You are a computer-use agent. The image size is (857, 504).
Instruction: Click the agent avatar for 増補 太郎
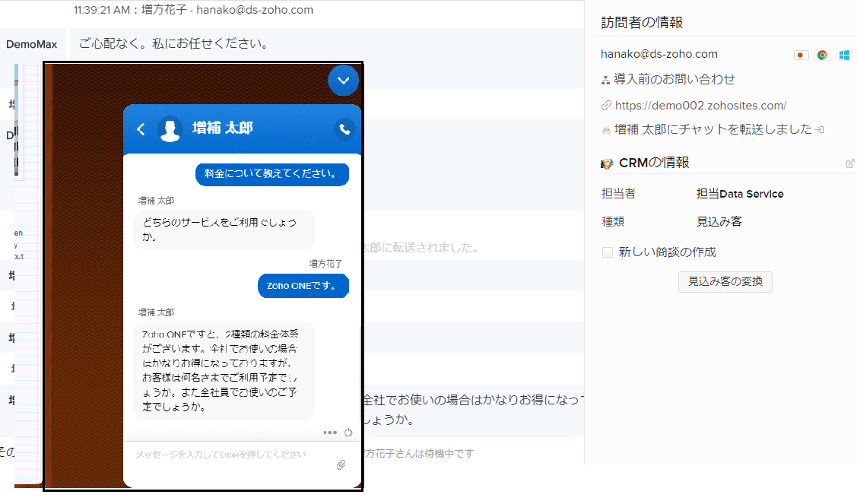click(170, 129)
